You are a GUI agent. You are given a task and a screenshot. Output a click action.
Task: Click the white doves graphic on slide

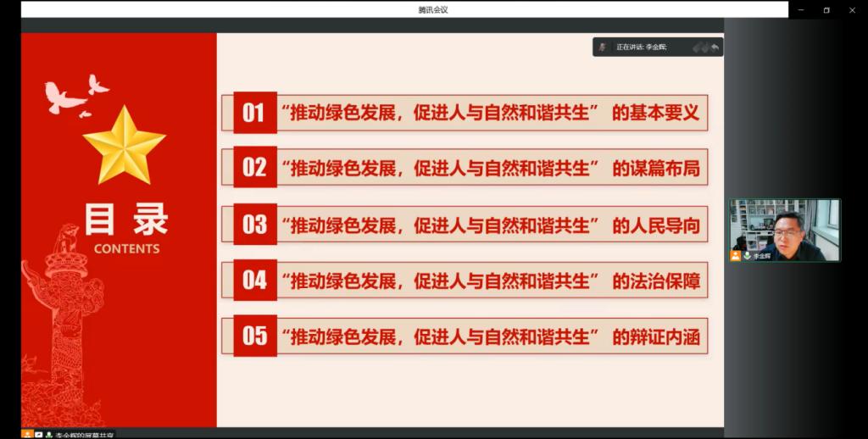pos(75,94)
